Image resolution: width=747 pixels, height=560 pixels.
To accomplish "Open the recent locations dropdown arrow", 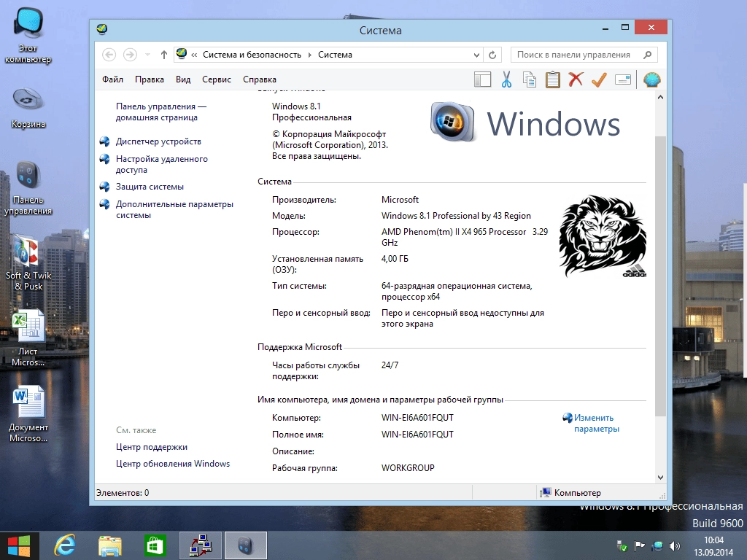I will 147,55.
